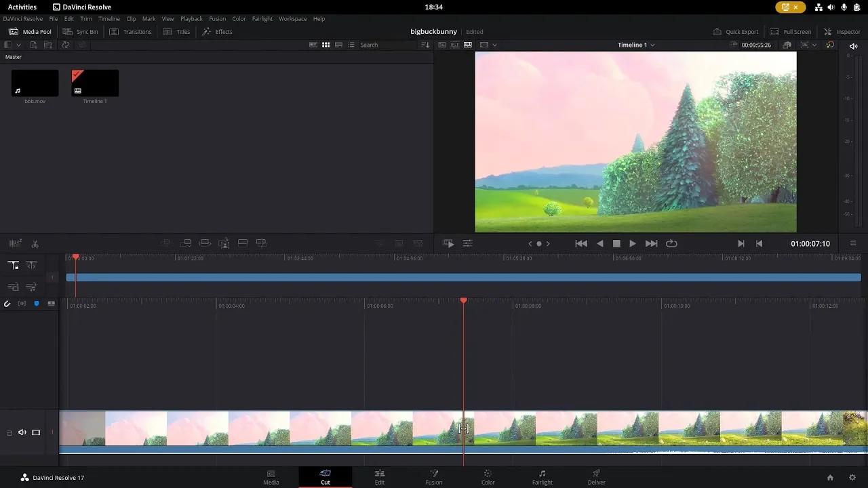Switch to the Edit page tab

tap(380, 477)
